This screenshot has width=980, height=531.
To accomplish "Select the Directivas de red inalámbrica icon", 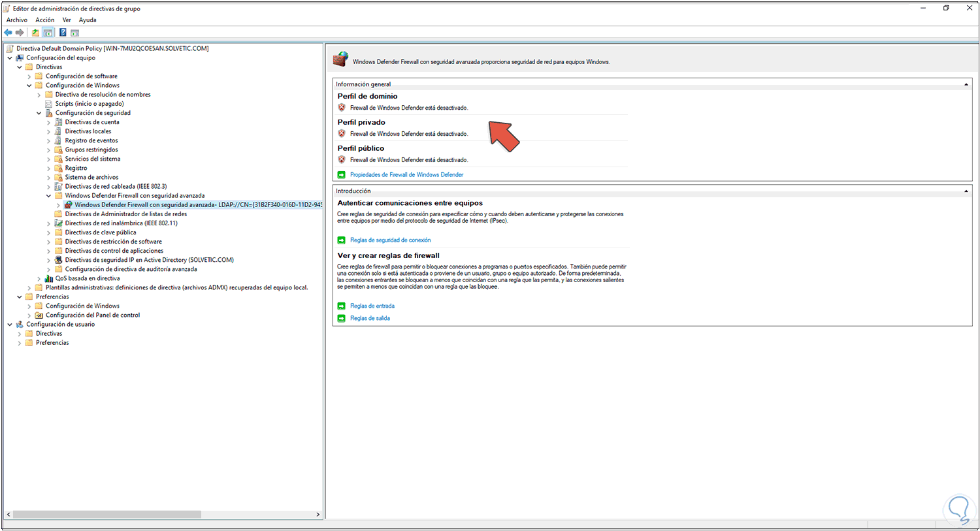I will 59,223.
